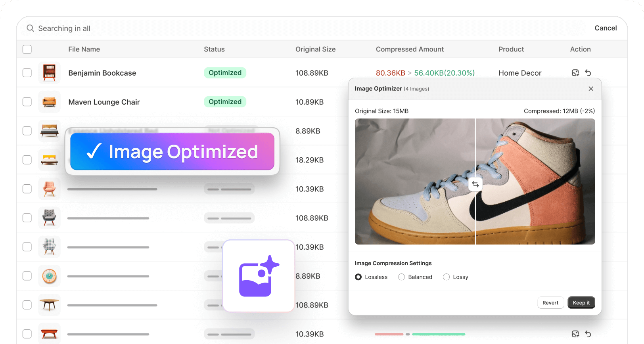Check the Benjamin Bookcase row checkbox
This screenshot has height=344, width=644.
pos(27,73)
